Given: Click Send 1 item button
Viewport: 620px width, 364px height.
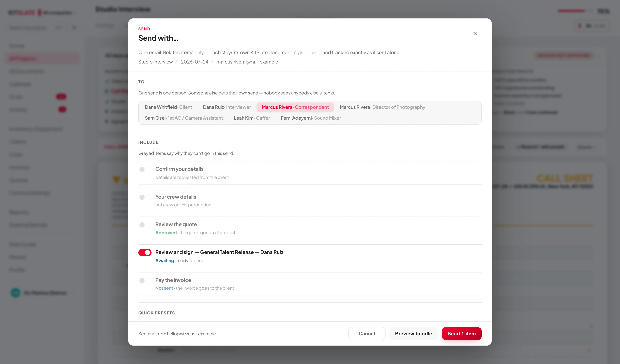Looking at the screenshot, I should click(461, 333).
